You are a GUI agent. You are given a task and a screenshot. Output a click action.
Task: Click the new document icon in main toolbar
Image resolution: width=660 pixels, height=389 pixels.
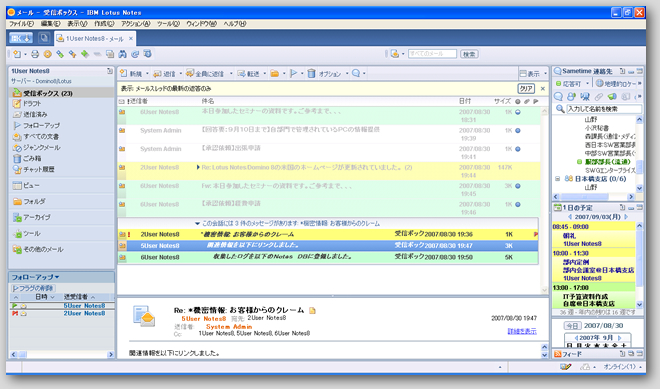click(17, 54)
